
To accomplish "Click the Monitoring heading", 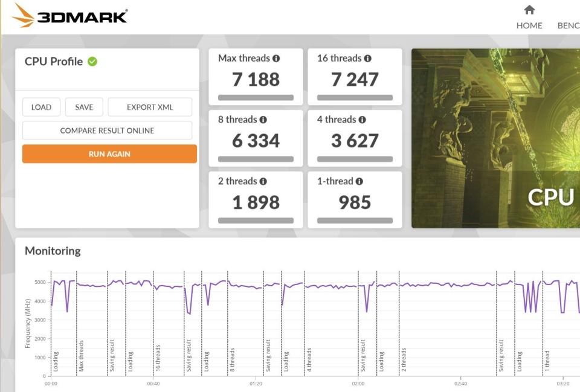I will pyautogui.click(x=53, y=251).
